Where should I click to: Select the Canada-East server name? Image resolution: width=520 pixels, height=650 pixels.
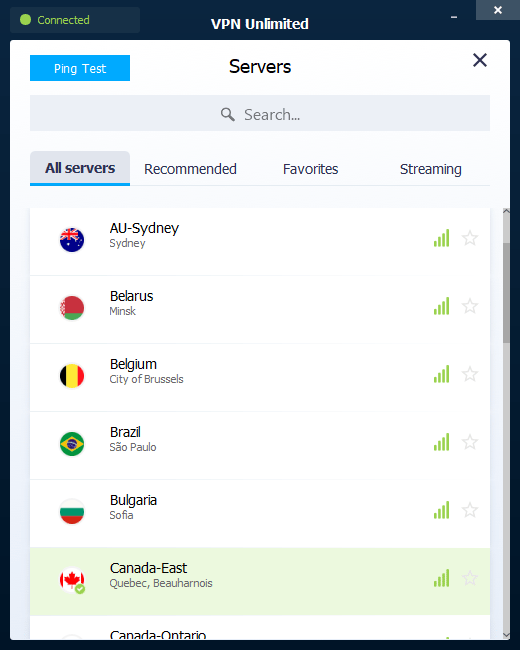[x=148, y=568]
